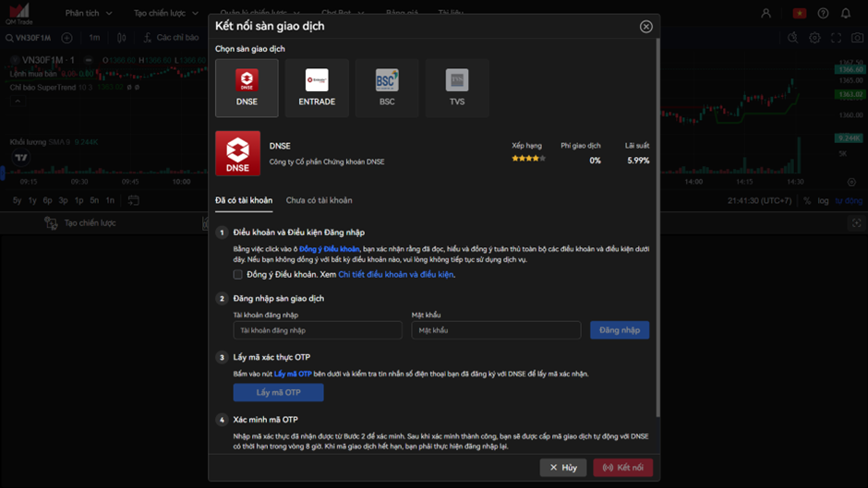Open the user account icon
This screenshot has height=488, width=868.
tap(766, 13)
